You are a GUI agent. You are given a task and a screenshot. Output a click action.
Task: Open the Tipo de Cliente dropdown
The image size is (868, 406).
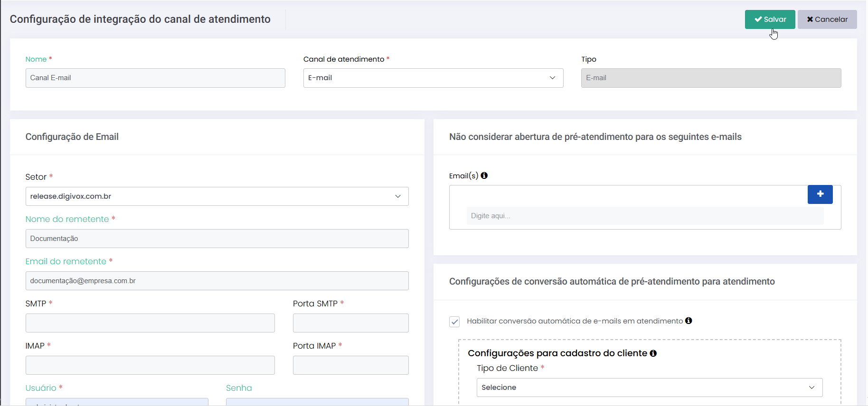649,388
